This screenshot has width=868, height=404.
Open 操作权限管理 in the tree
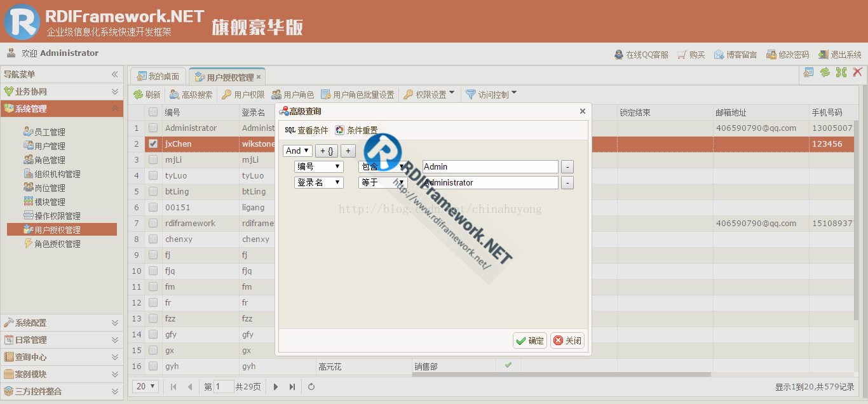click(x=57, y=216)
